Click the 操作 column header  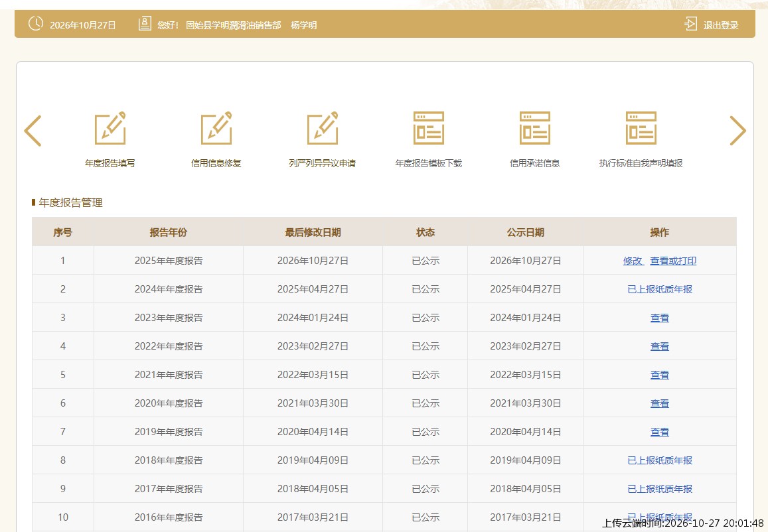[660, 232]
